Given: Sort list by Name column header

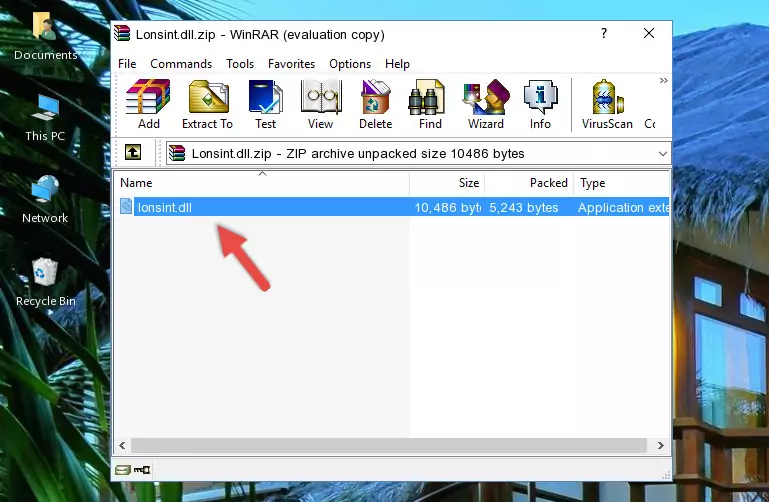Looking at the screenshot, I should [x=262, y=183].
